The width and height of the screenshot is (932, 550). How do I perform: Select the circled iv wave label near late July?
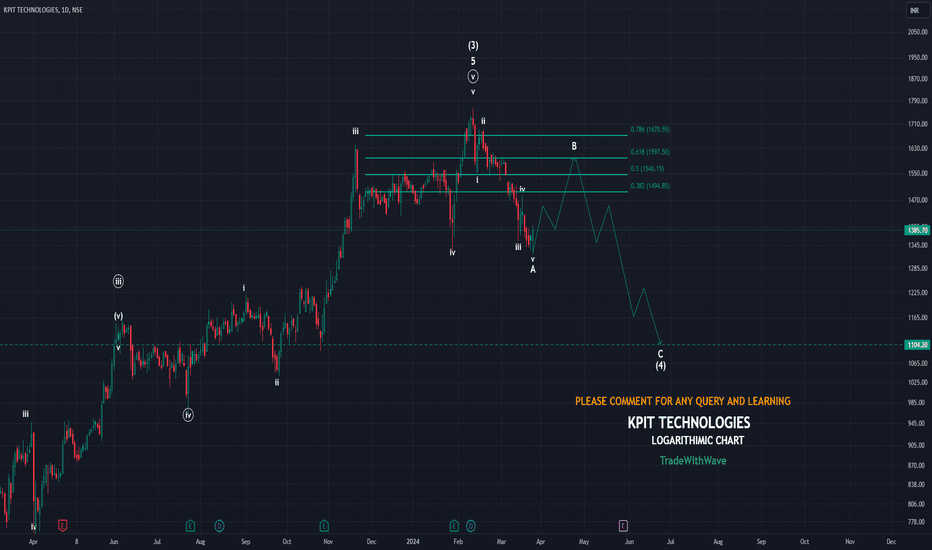click(188, 415)
